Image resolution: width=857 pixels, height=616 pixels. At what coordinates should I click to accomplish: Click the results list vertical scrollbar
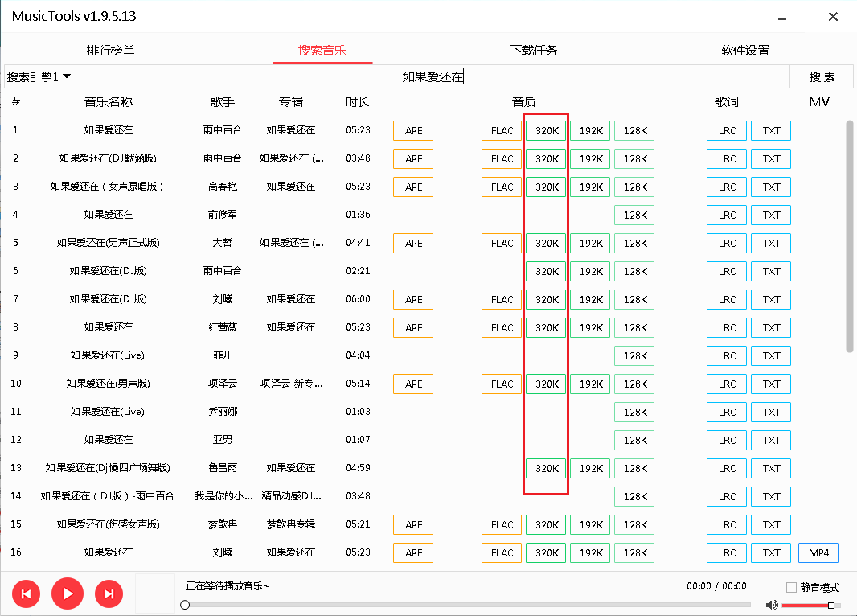(x=849, y=236)
